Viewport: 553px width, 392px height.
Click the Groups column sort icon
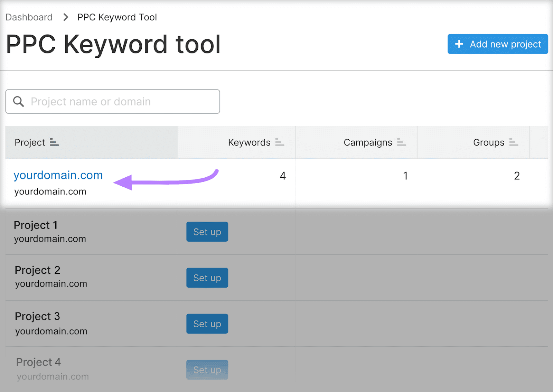(513, 142)
